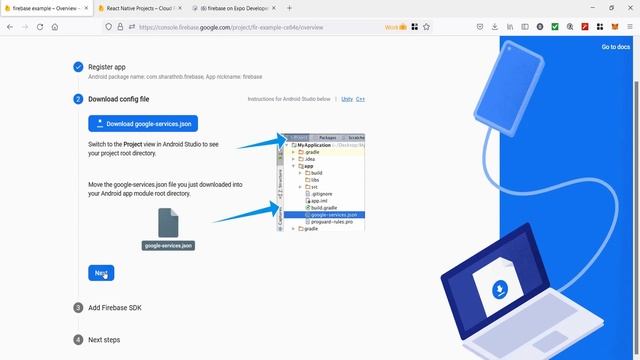Close the firebase on Expo tab
The width and height of the screenshot is (640, 360).
(x=273, y=8)
